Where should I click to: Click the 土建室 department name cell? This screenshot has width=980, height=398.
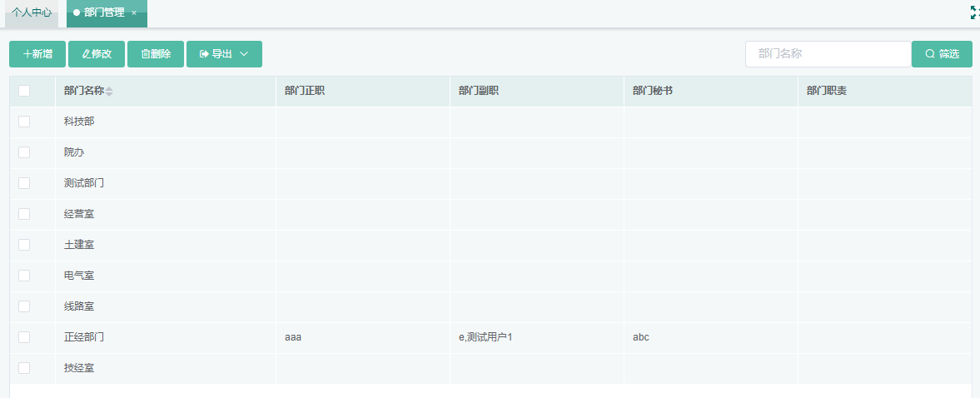(79, 245)
